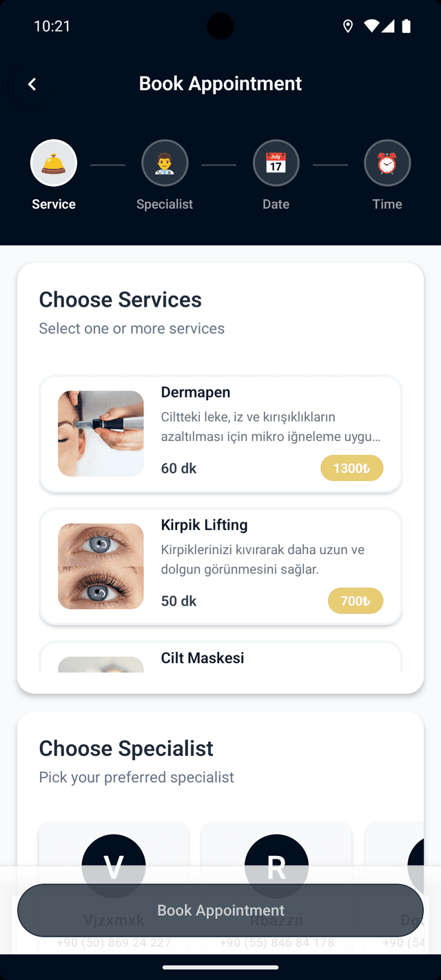Tap the location icon in status bar
441x980 pixels.
(348, 26)
